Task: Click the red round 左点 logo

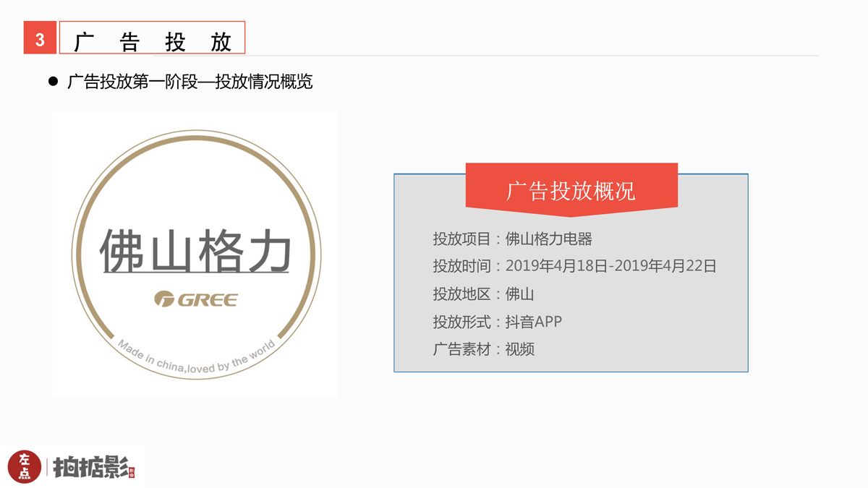Action: [25, 467]
